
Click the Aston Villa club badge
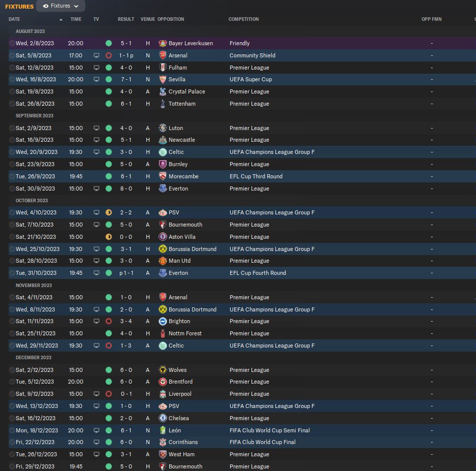point(163,237)
